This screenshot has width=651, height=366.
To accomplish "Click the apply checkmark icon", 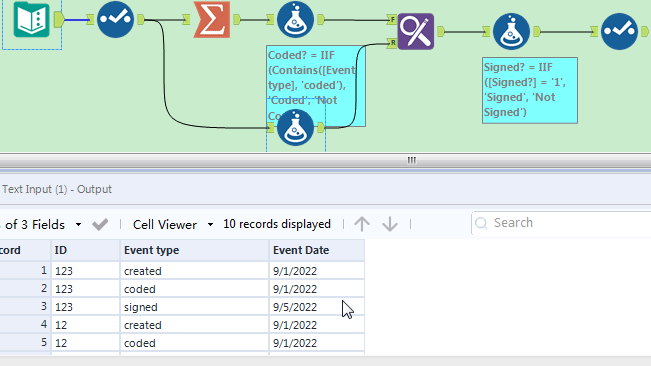I will (100, 224).
